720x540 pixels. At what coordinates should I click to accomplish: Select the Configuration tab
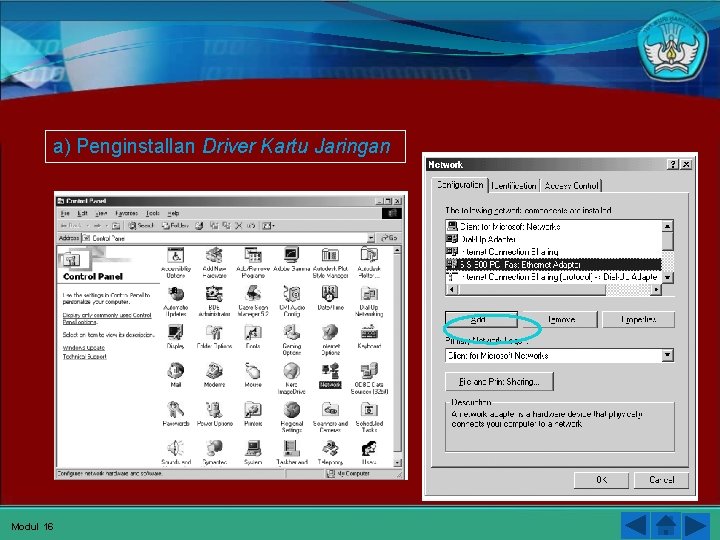point(459,185)
